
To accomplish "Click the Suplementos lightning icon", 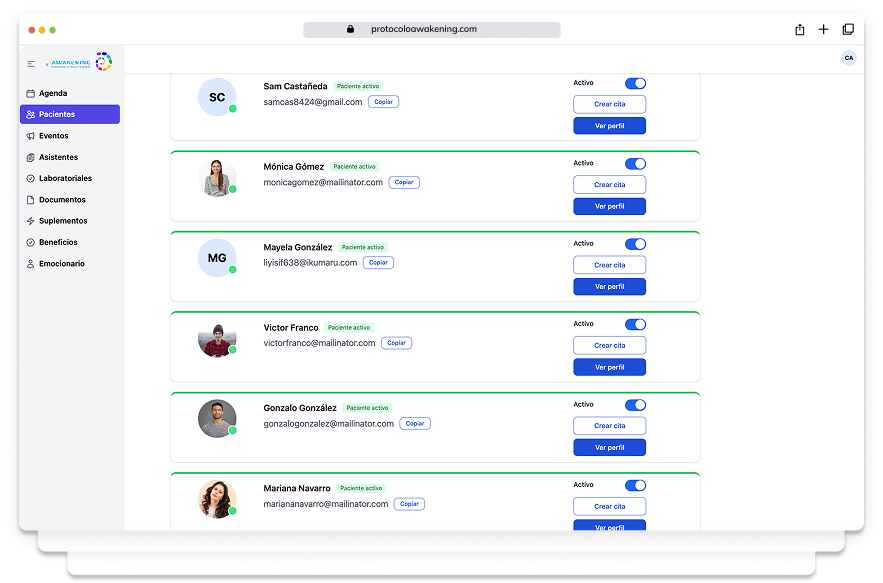I will coord(31,221).
